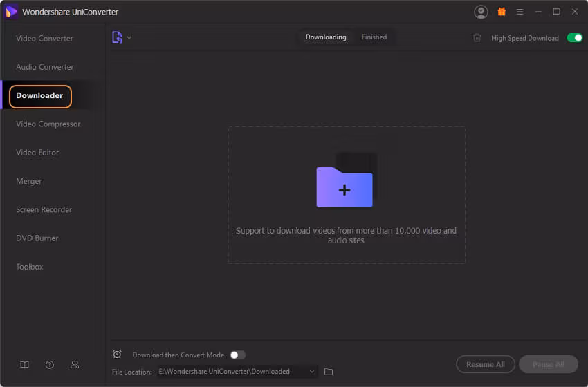Expand the dropdown arrow beside paste URL icon

coord(129,37)
